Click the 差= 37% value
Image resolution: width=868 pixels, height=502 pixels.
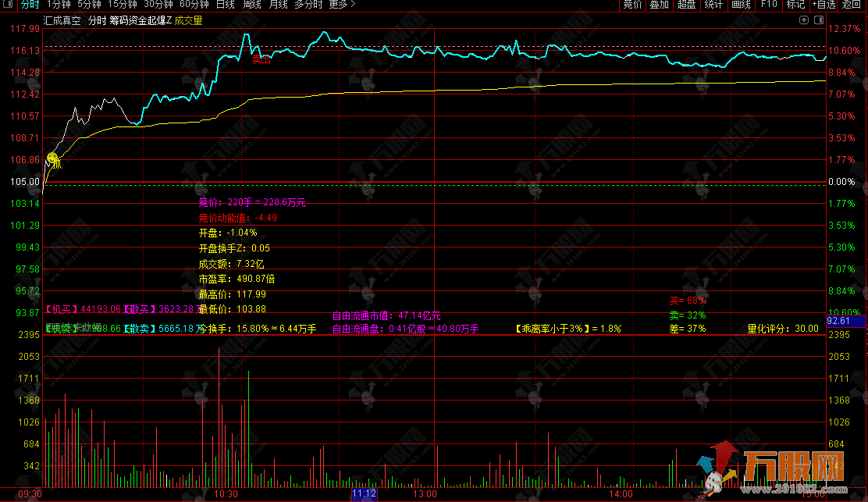tap(688, 329)
